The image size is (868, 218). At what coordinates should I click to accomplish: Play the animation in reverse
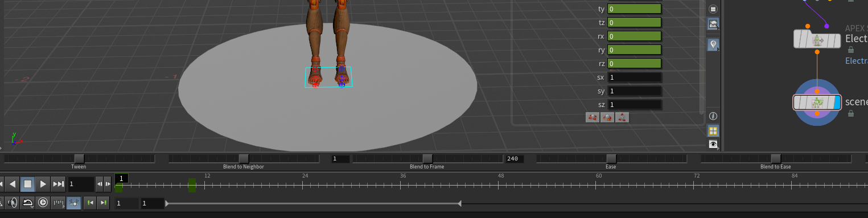13,184
